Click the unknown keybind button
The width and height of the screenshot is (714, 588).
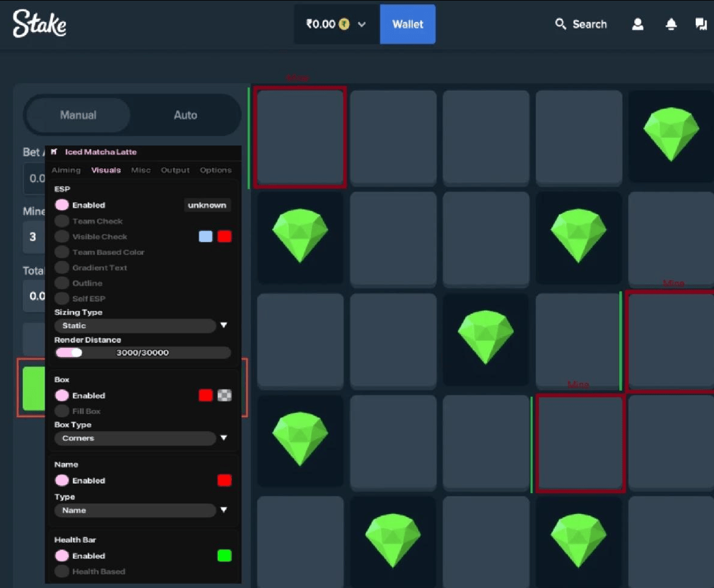(x=207, y=205)
